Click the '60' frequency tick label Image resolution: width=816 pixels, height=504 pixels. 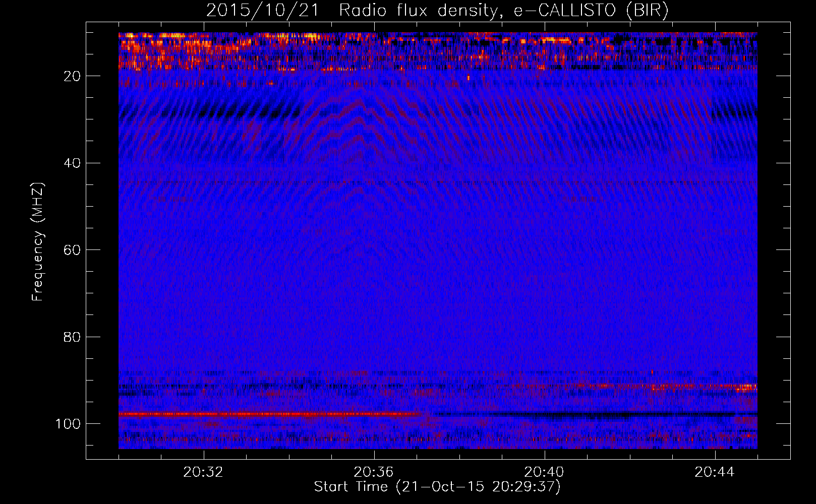[73, 250]
